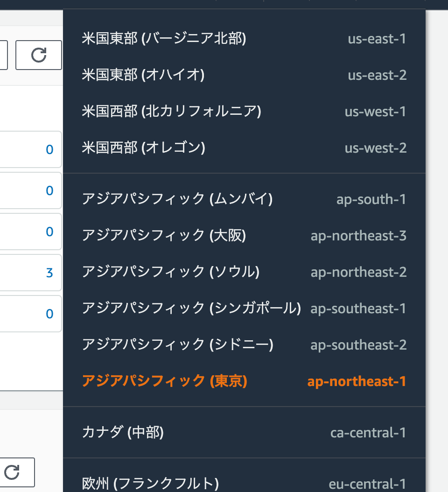Open the first resource count 0 link
The image size is (448, 492).
click(x=49, y=149)
